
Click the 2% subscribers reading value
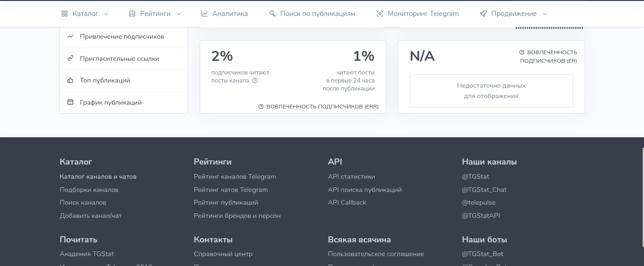[x=222, y=56]
